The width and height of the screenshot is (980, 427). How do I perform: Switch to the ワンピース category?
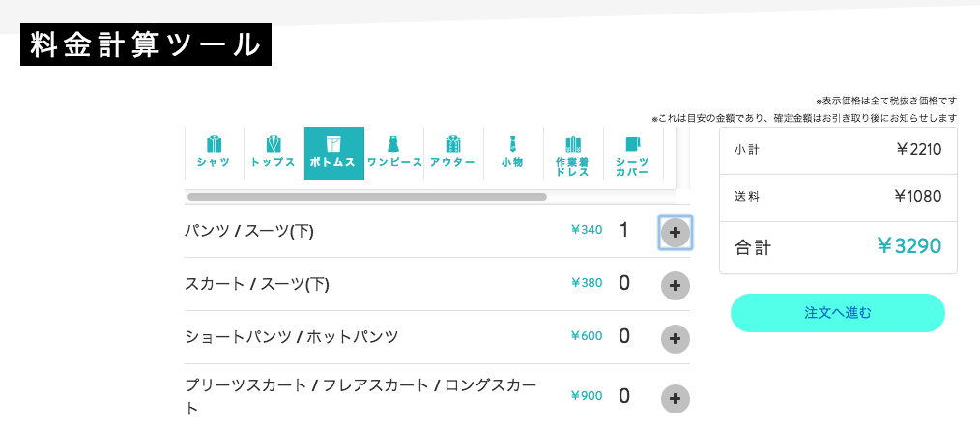(393, 154)
